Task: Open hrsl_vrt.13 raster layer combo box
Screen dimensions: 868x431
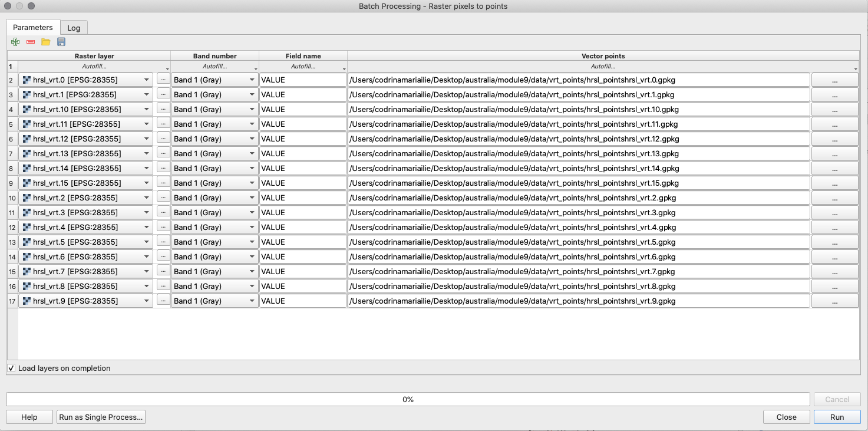Action: click(86, 153)
